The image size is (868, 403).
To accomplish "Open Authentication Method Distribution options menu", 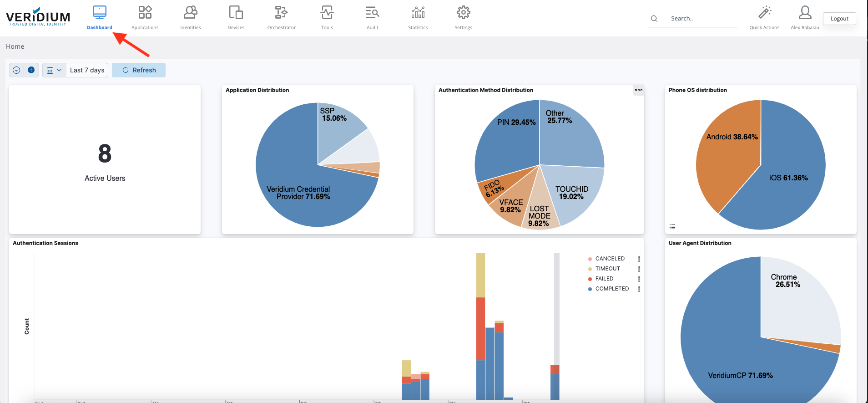I will coord(639,90).
